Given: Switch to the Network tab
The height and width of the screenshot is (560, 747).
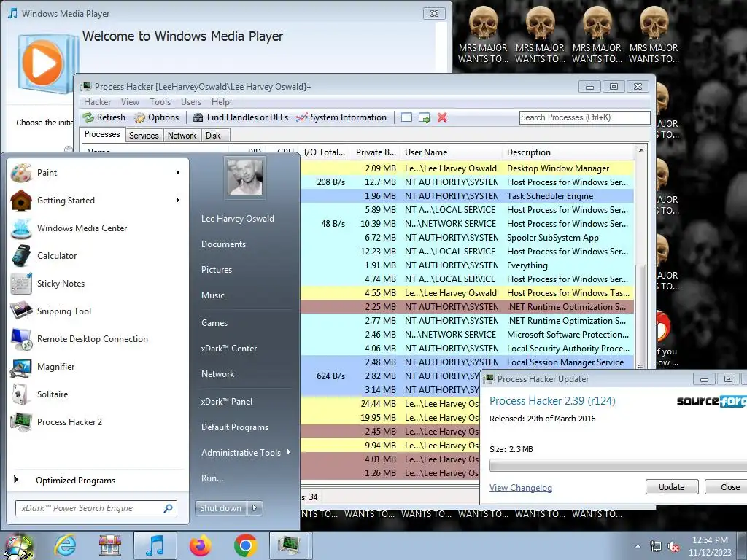Looking at the screenshot, I should tap(182, 136).
